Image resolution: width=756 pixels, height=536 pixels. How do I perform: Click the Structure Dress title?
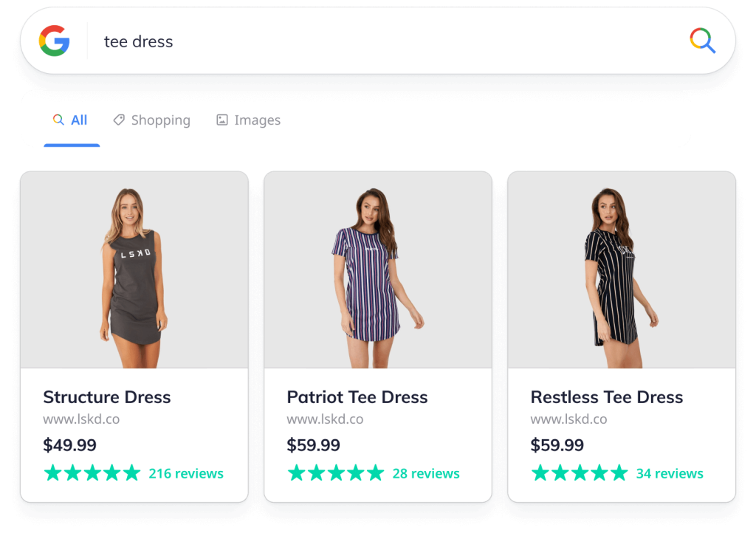(x=107, y=397)
